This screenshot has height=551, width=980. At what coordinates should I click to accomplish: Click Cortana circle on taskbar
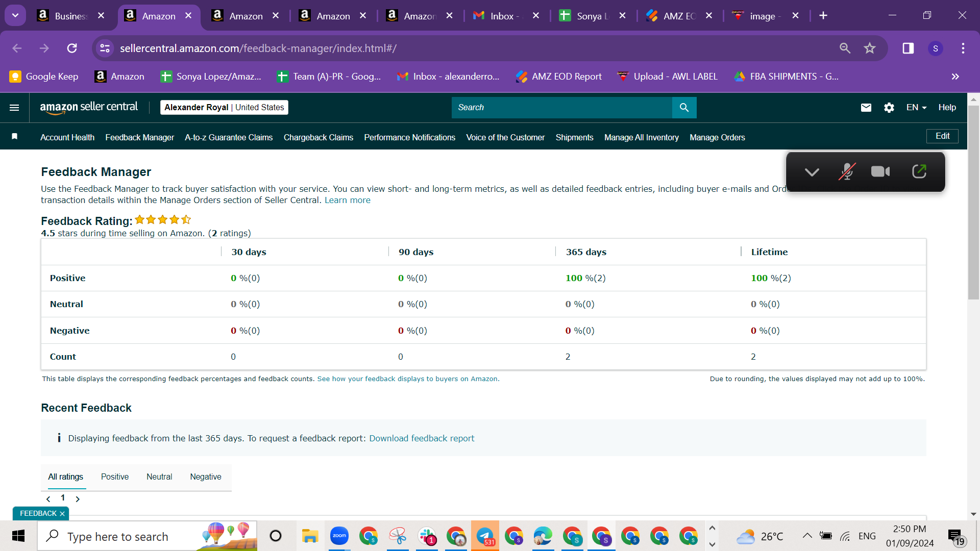[276, 536]
